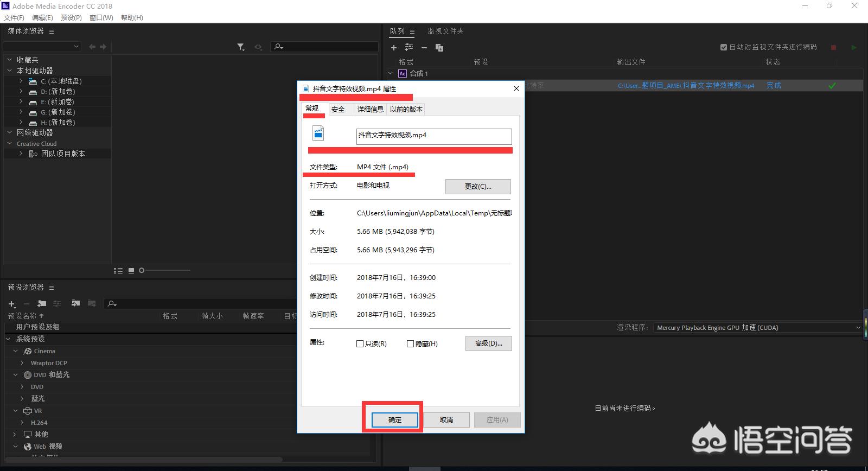Click the remove (minus) icon in Queue panel
The width and height of the screenshot is (868, 471).
424,48
